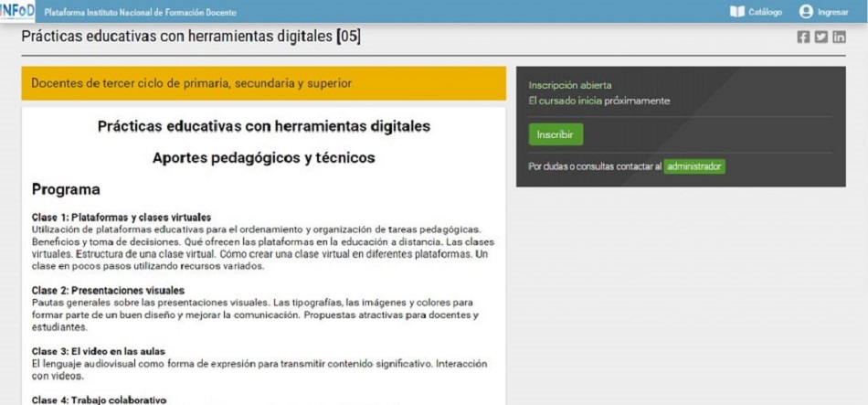The image size is (868, 405).
Task: Share the course on Facebook
Action: click(x=803, y=37)
